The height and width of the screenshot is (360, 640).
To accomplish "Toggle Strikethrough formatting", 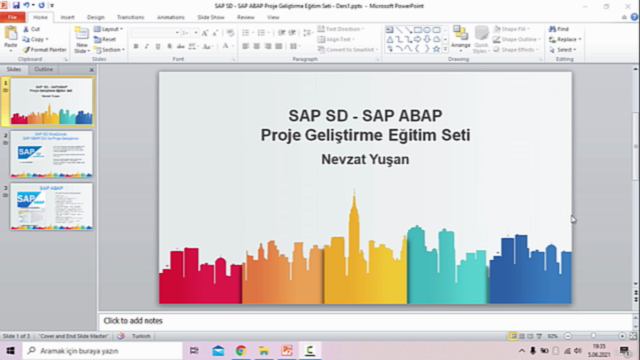I will [180, 47].
